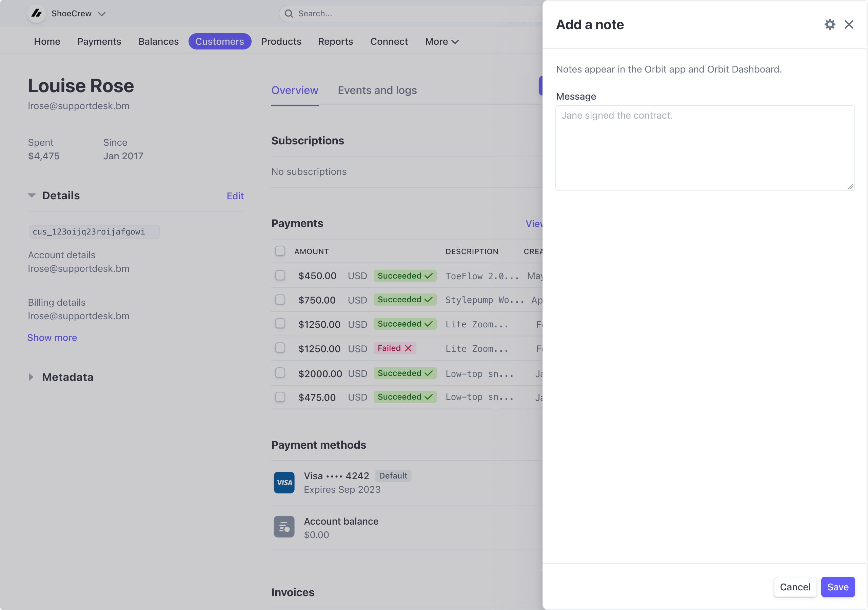
Task: Click the Account balance icon
Action: coord(284,527)
